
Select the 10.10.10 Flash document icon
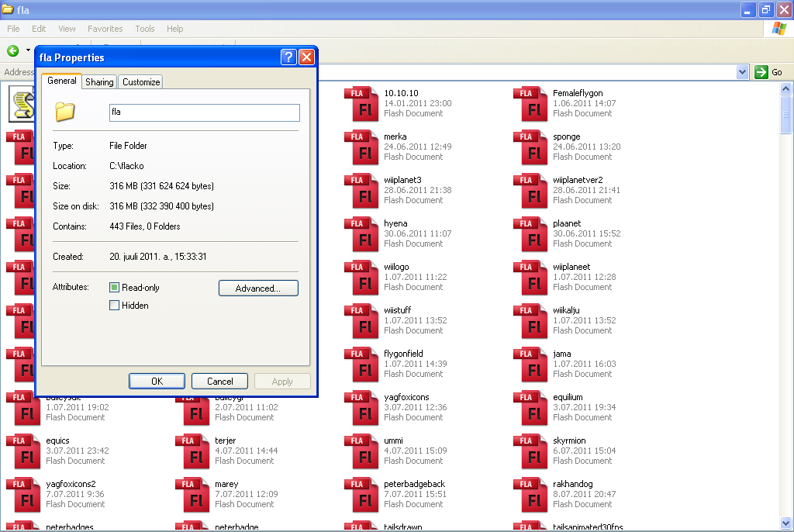pyautogui.click(x=361, y=105)
